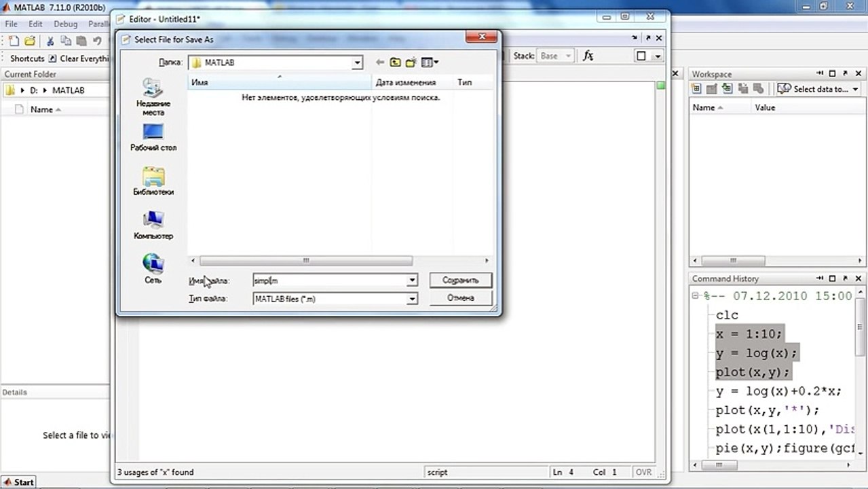Select 'clc' in Command History
The width and height of the screenshot is (868, 489).
click(x=727, y=315)
